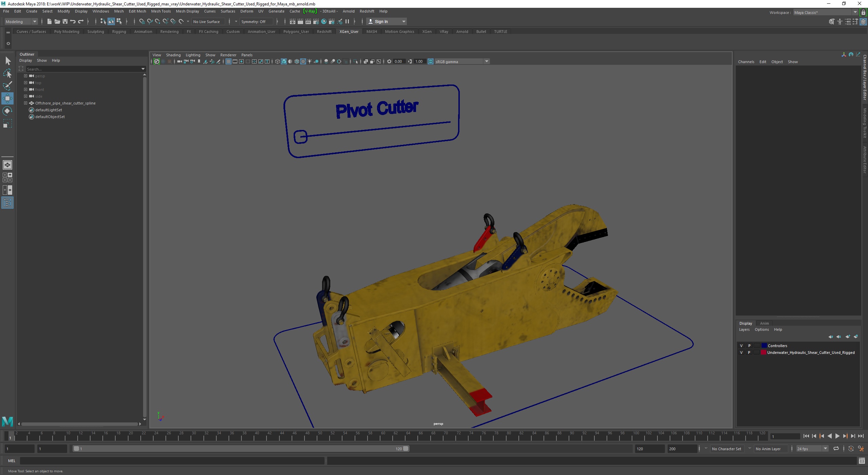
Task: Play the animation forwards
Action: [837, 436]
